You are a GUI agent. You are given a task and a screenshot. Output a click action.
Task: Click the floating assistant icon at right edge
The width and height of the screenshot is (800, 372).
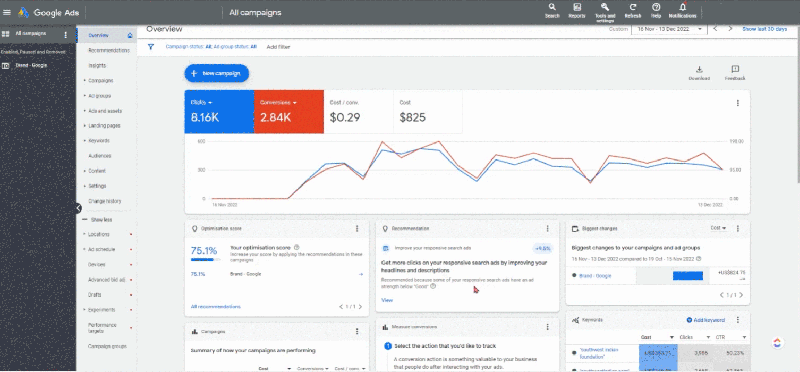(x=777, y=343)
